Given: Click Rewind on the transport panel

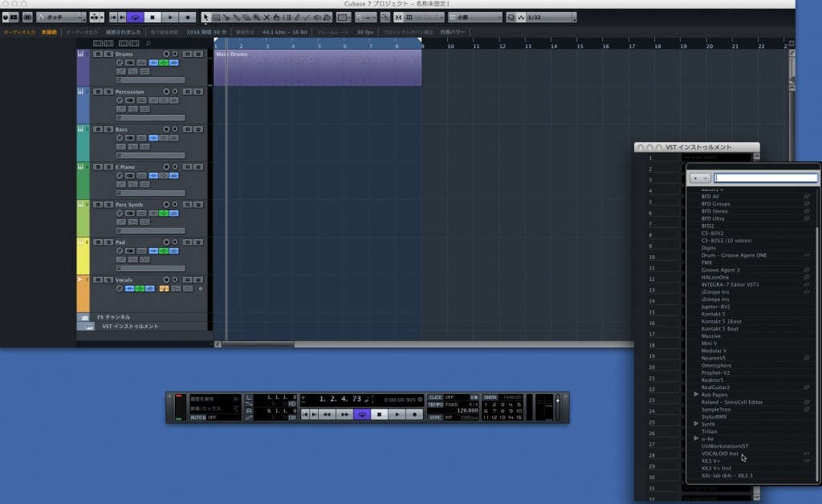Looking at the screenshot, I should pos(327,414).
